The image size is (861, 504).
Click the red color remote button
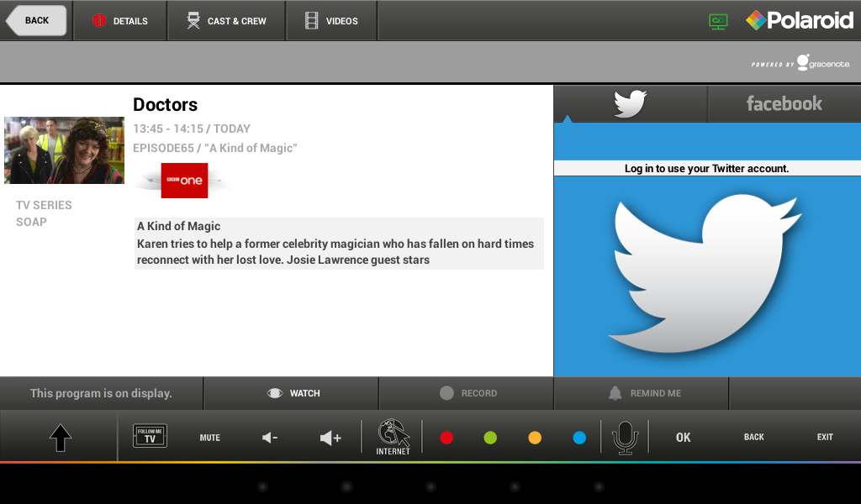pos(446,438)
